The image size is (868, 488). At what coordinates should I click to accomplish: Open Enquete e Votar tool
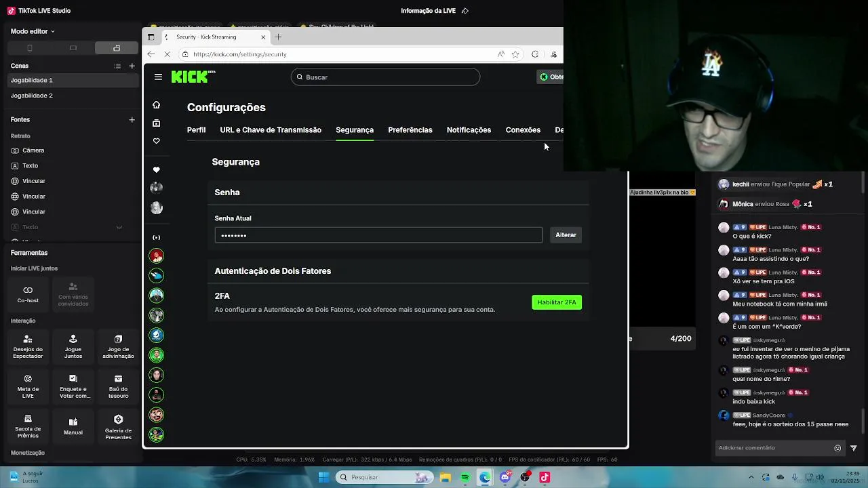click(73, 386)
